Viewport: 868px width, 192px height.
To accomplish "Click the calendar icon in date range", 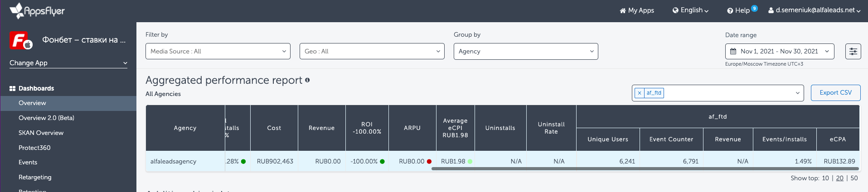I will 733,51.
